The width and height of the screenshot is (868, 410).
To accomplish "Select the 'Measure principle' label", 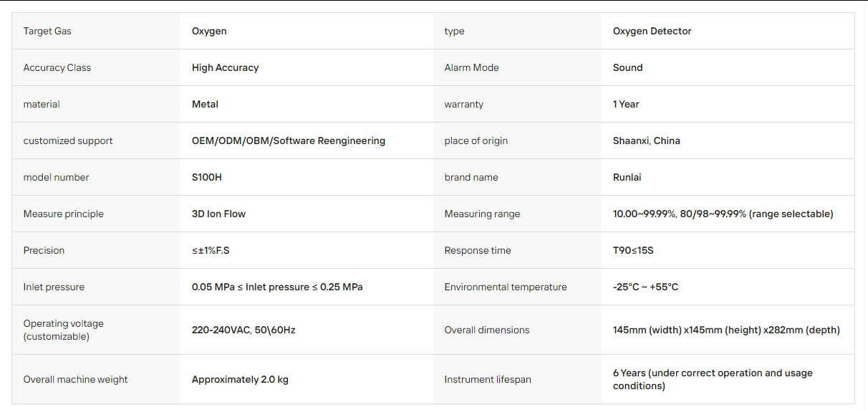I will tap(63, 214).
